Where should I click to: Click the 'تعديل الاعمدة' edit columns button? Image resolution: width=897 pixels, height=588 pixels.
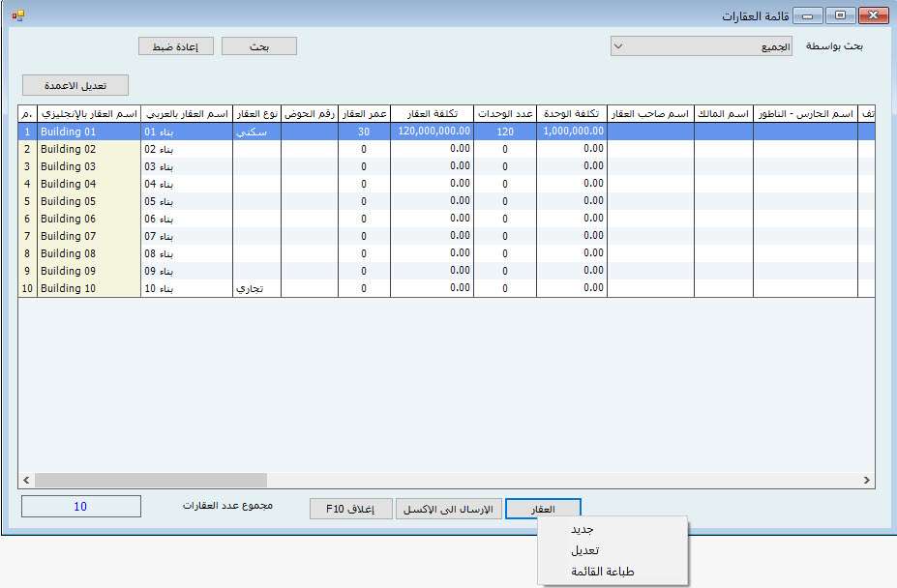pyautogui.click(x=75, y=85)
